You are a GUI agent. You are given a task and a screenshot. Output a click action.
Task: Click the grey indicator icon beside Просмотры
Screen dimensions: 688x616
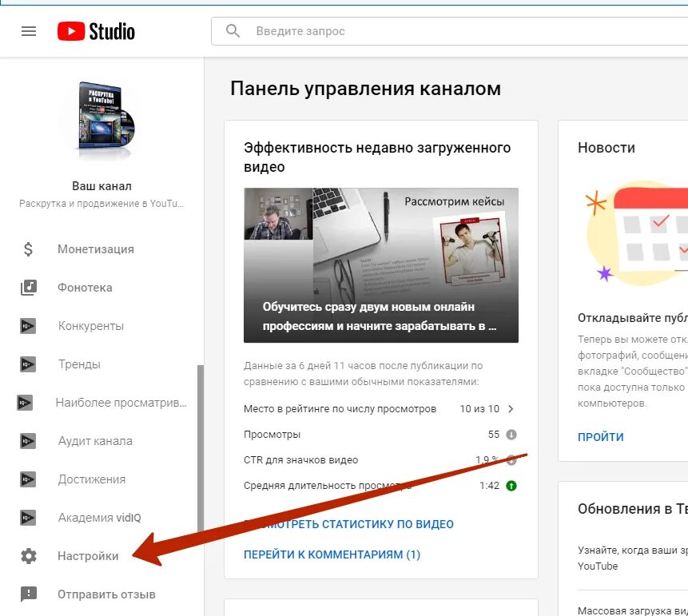coord(511,435)
